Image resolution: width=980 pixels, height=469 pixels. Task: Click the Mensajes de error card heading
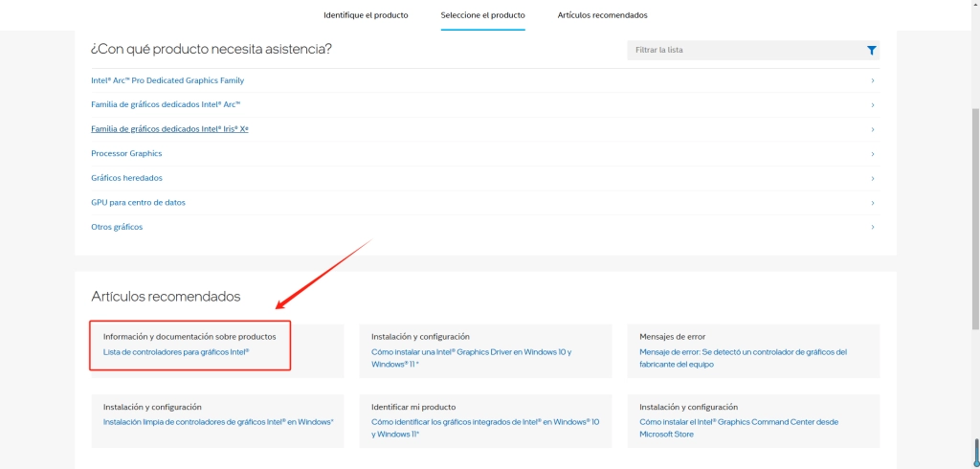click(x=673, y=337)
